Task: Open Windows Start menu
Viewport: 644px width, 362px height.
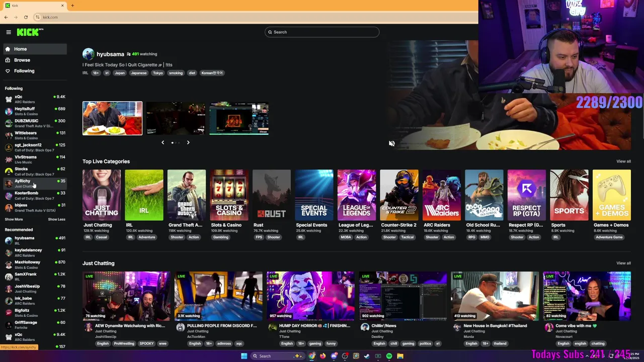Action: (244, 356)
